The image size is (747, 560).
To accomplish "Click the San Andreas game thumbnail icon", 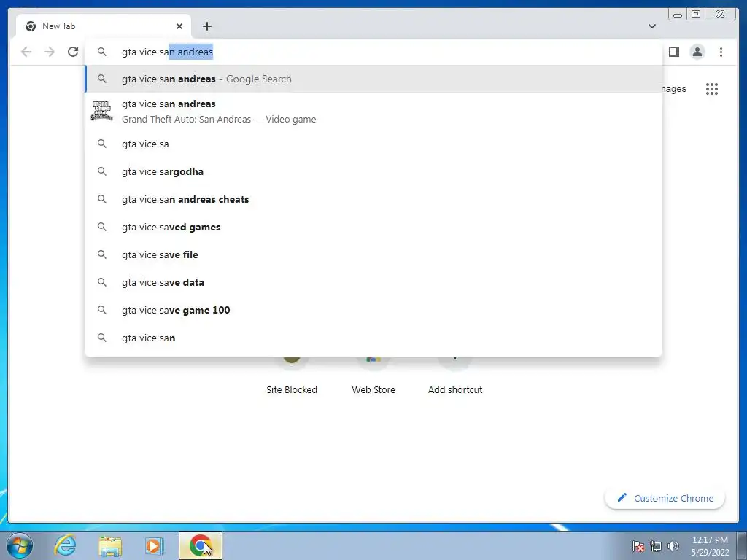I will point(102,111).
